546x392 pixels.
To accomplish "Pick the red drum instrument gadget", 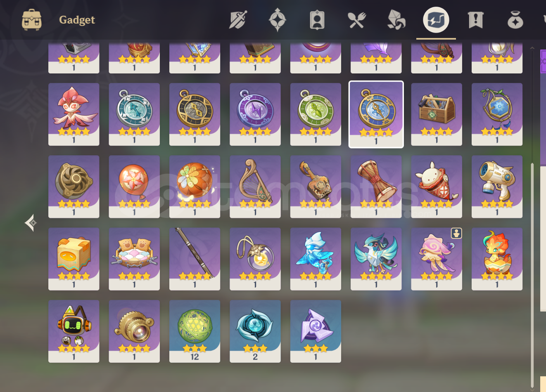I will click(376, 187).
